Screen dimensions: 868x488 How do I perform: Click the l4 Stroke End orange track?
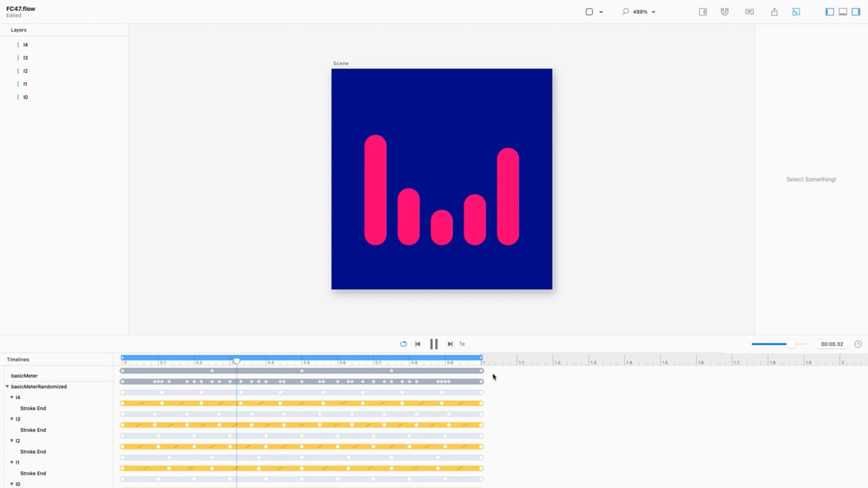pos(302,403)
